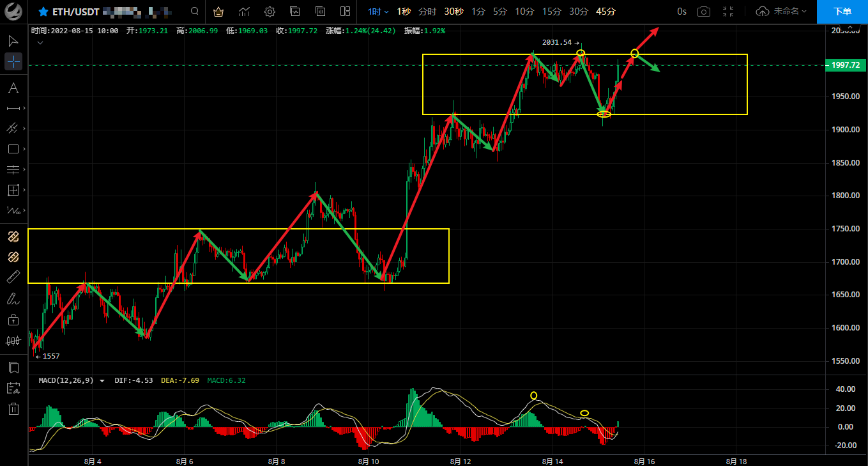Take a chart screenshot with camera icon

(x=703, y=12)
